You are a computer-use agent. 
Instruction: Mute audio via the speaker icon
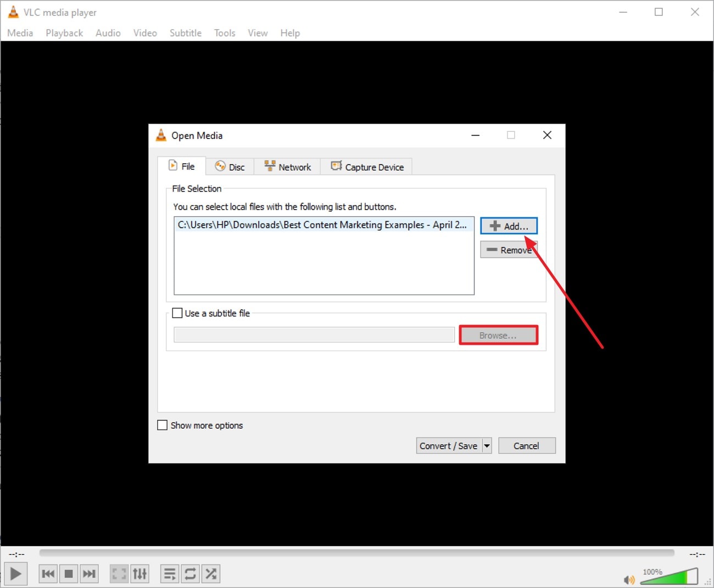(629, 579)
